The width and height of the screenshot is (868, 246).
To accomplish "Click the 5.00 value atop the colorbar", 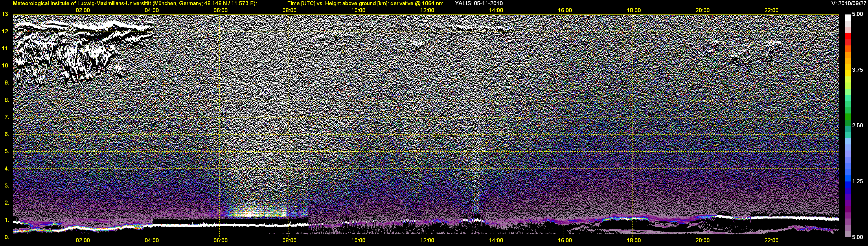I will point(858,14).
